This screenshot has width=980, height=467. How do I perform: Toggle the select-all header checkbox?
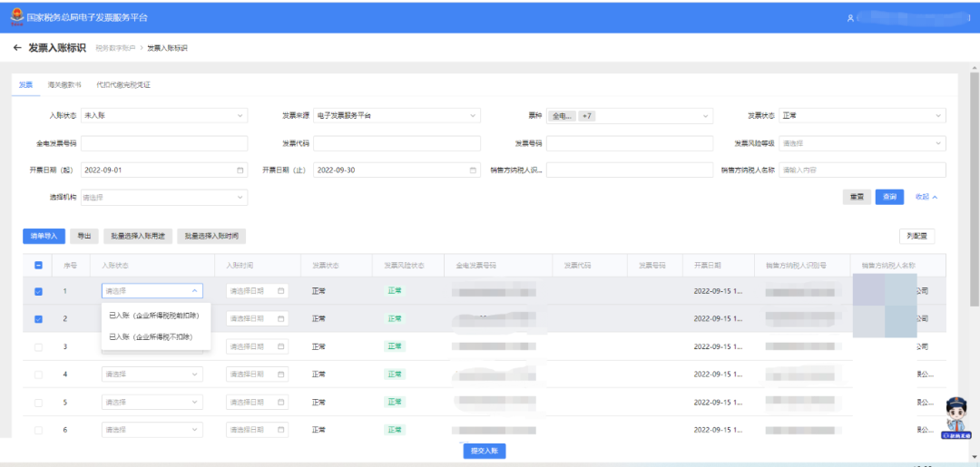tap(38, 266)
